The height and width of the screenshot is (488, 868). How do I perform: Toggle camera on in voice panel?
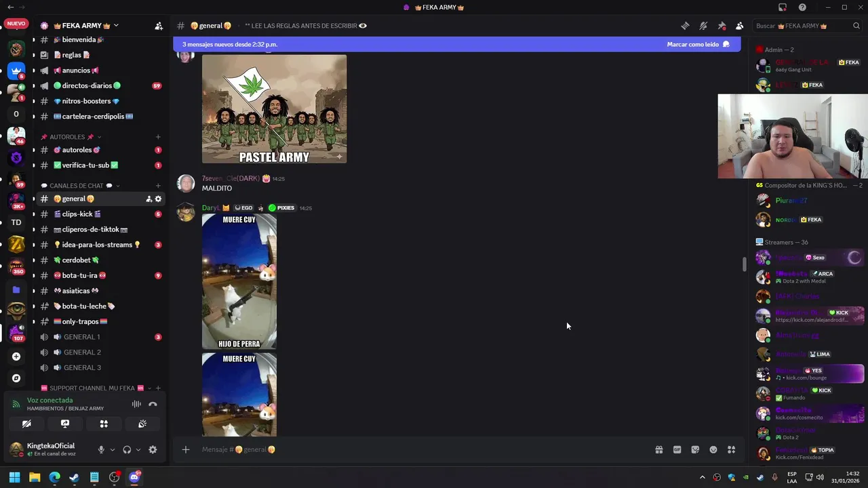pos(26,424)
